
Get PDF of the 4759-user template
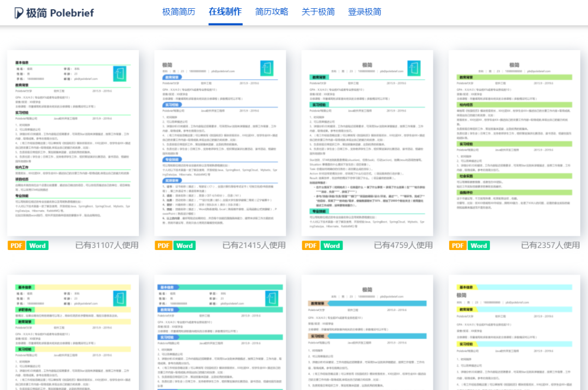[x=310, y=246]
